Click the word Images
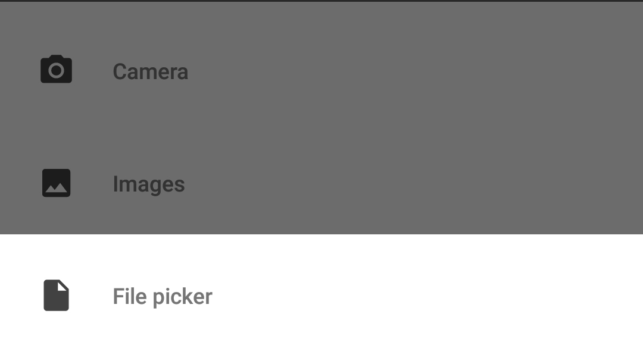This screenshot has height=364, width=643. click(x=148, y=184)
